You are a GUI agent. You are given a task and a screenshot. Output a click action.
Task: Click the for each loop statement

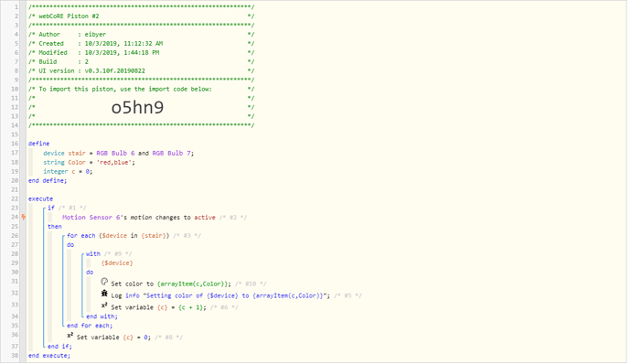click(118, 236)
